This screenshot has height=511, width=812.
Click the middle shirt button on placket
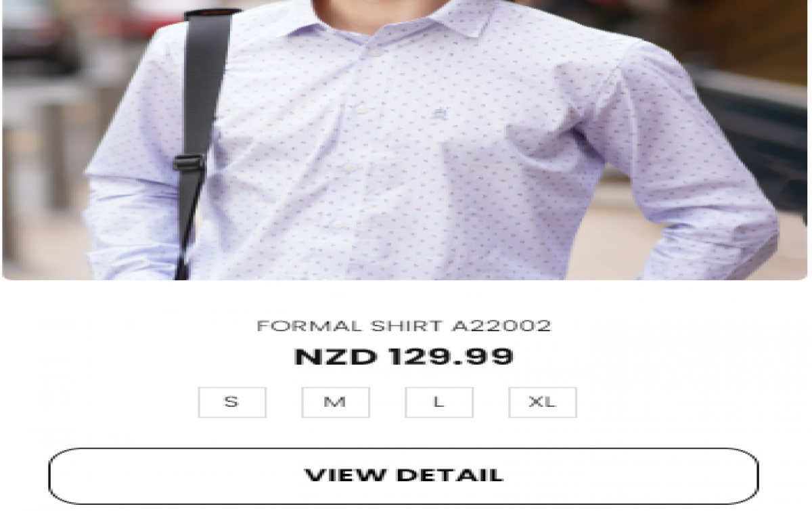[350, 167]
